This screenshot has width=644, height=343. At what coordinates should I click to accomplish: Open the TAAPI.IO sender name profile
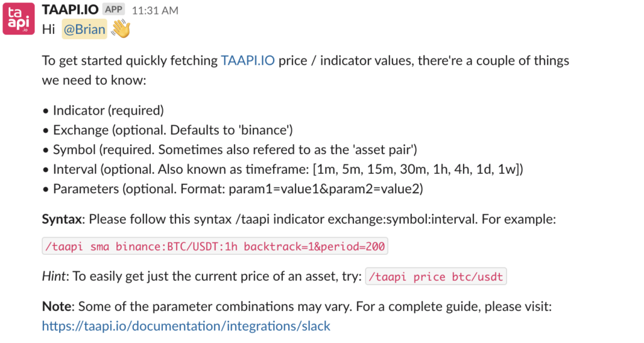70,9
